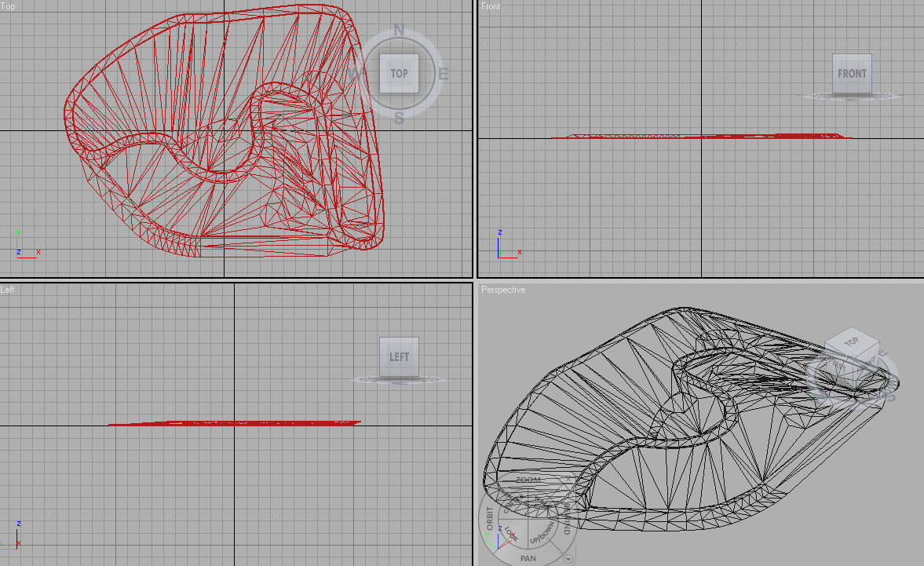The width and height of the screenshot is (924, 566).
Task: Click the ZOOM wedge on steering wheel
Action: coord(528,480)
